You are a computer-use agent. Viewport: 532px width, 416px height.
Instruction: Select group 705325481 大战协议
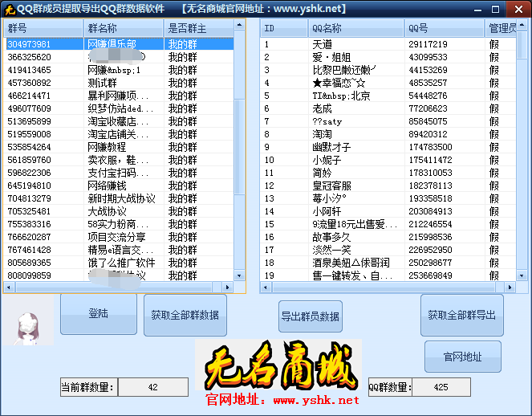click(119, 211)
